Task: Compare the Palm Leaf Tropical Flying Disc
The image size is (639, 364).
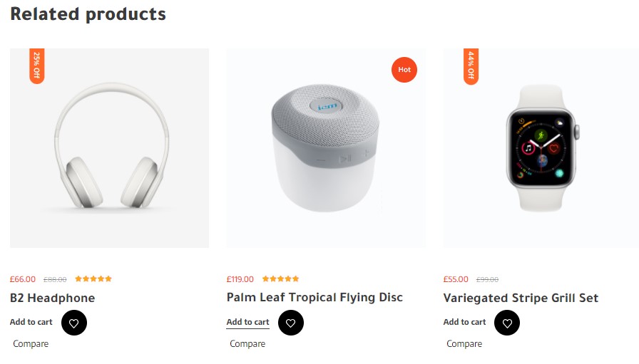Action: point(247,344)
